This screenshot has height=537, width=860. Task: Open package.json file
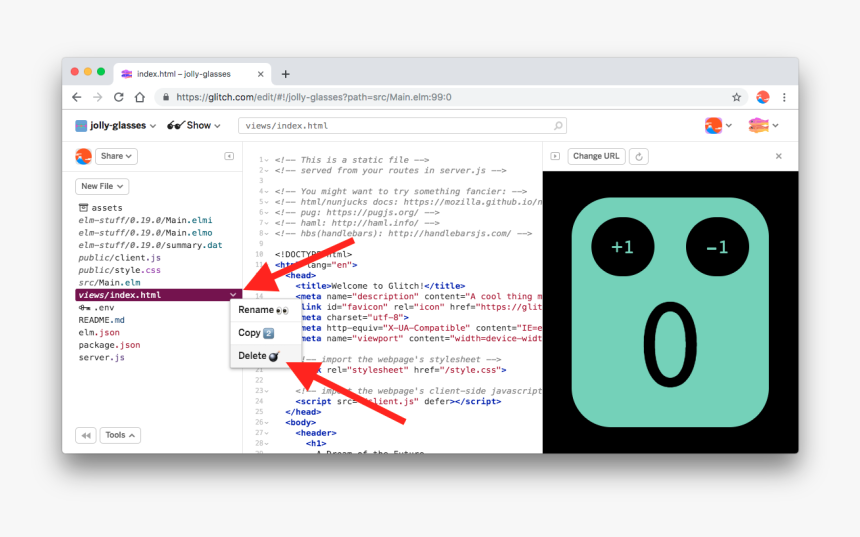(x=109, y=345)
